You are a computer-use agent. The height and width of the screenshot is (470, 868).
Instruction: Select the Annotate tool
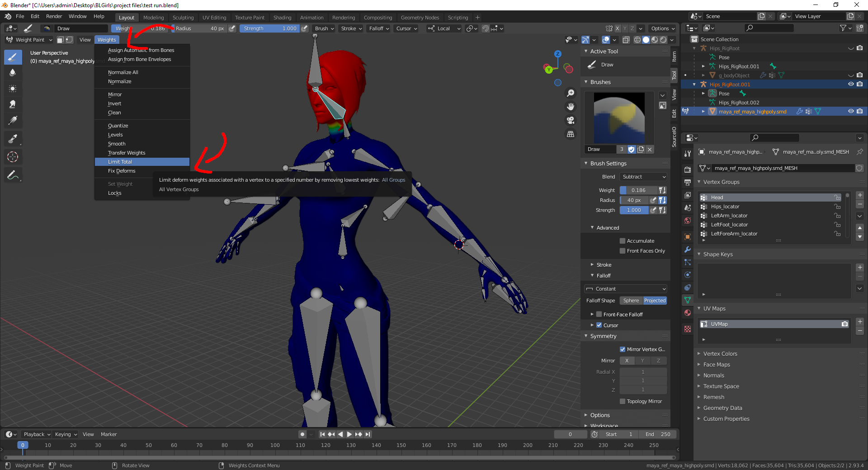pyautogui.click(x=13, y=175)
